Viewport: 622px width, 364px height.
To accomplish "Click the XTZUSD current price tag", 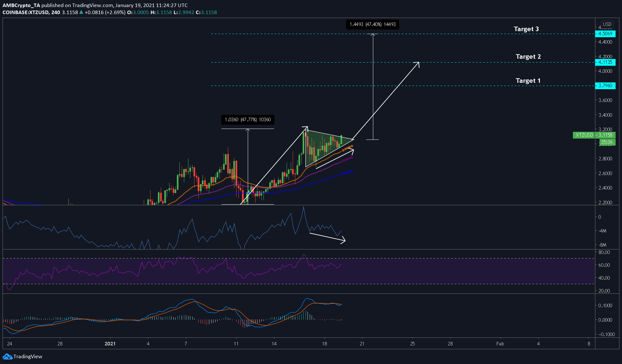I will [x=594, y=135].
